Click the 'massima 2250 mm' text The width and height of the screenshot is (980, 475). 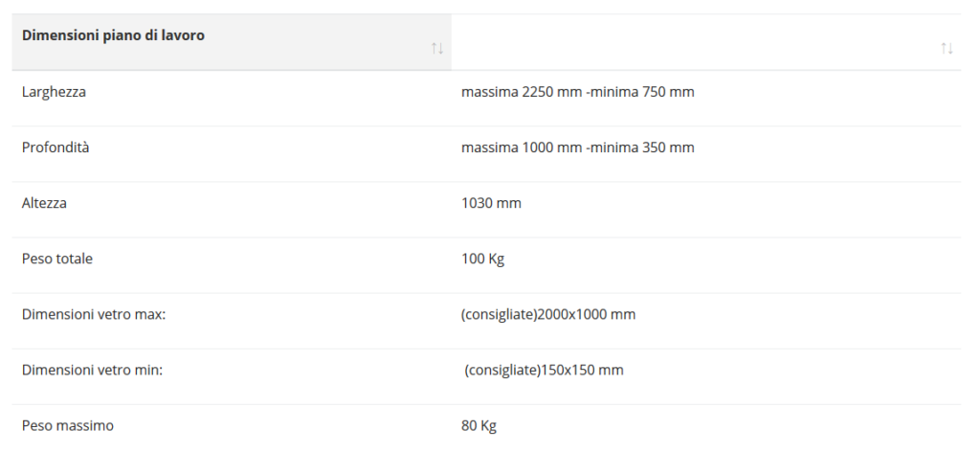[521, 92]
